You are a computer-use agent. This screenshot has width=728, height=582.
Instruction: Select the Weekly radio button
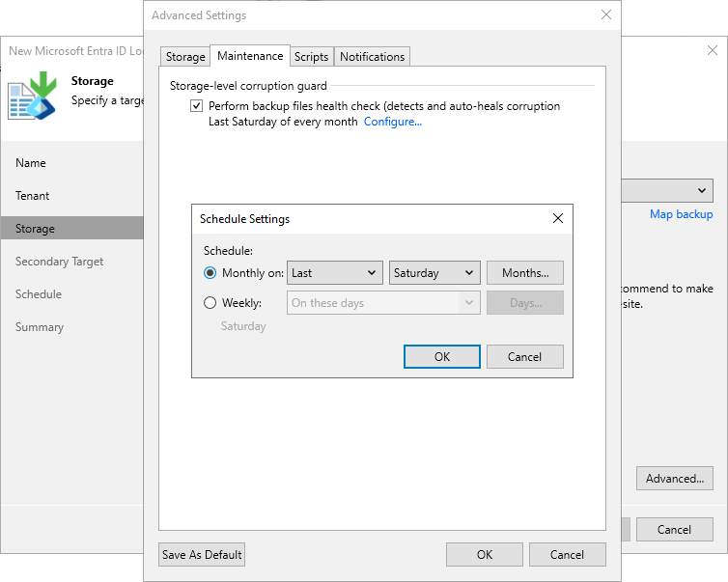[210, 303]
